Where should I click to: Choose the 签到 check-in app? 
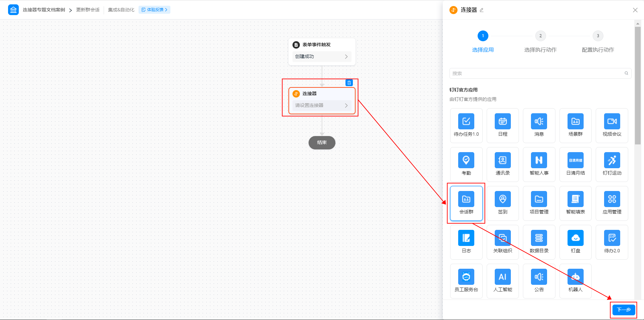pyautogui.click(x=502, y=203)
